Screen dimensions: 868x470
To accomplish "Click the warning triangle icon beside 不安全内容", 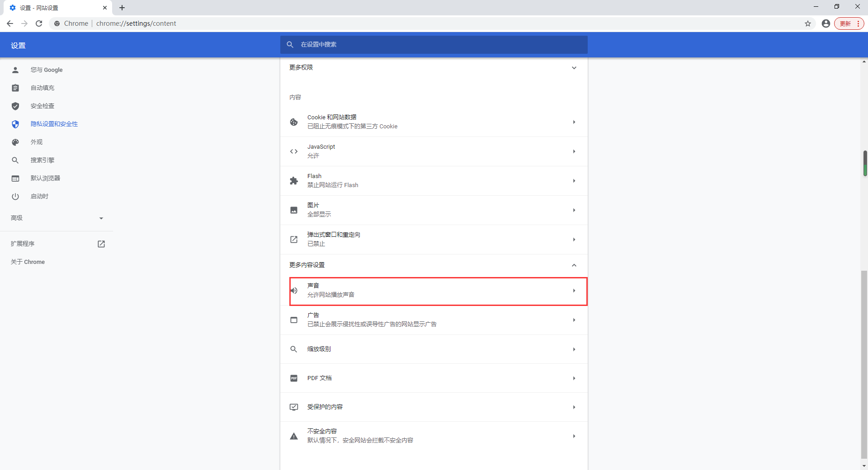I will click(294, 436).
